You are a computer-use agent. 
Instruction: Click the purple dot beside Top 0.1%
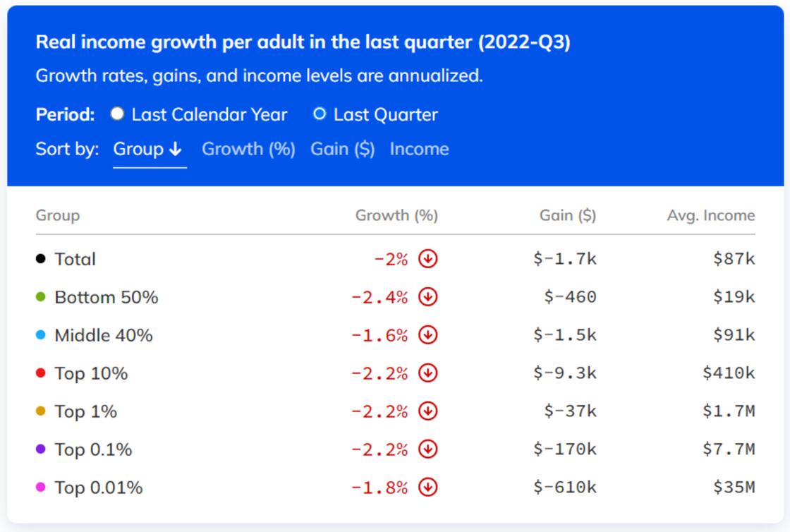[41, 449]
